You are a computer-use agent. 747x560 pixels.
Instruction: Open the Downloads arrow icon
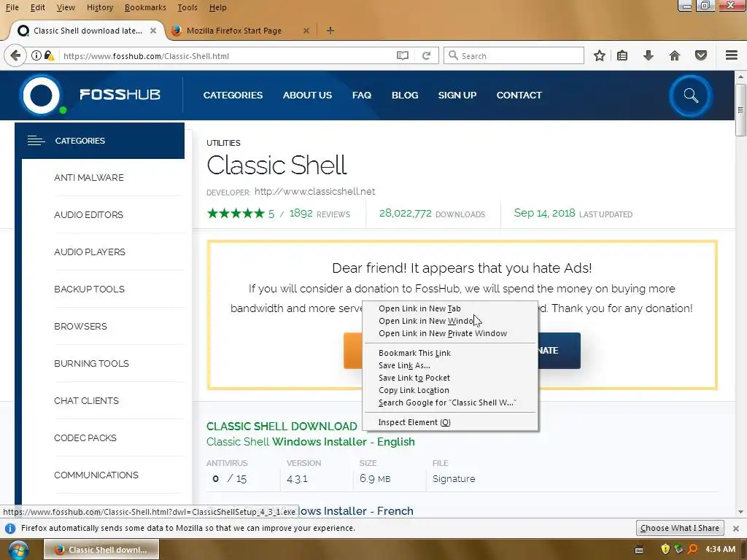click(x=648, y=55)
